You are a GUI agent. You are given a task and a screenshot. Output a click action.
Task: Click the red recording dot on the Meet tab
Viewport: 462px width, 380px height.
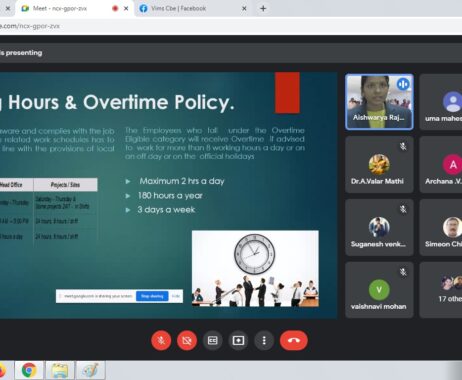pos(115,9)
